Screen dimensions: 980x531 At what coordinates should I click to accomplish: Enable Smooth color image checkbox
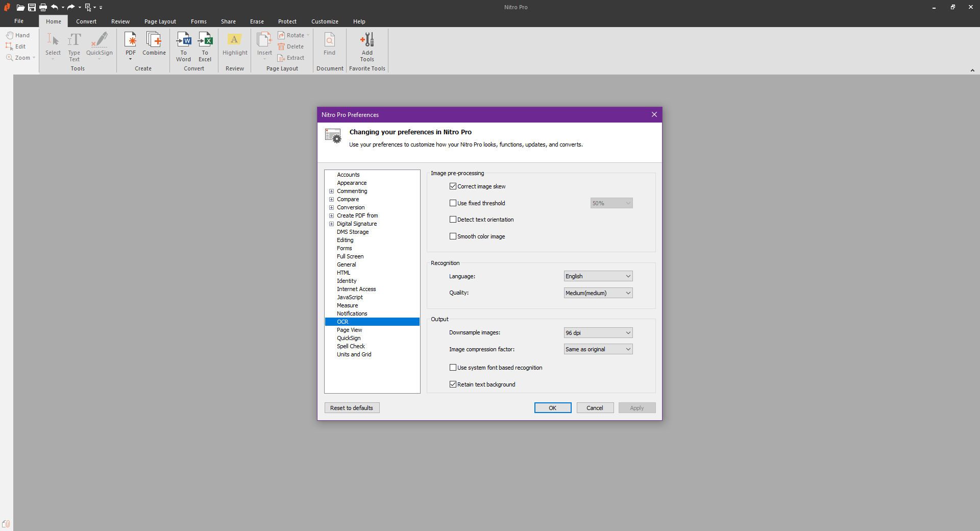tap(453, 236)
